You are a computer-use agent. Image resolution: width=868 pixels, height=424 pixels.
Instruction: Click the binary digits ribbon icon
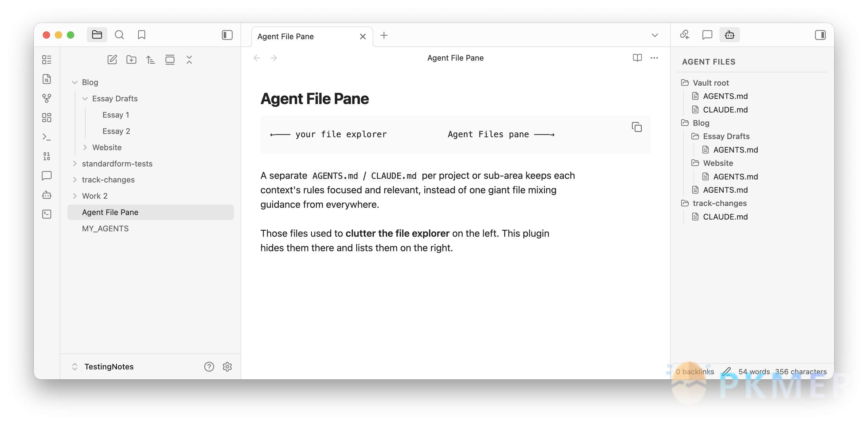46,156
